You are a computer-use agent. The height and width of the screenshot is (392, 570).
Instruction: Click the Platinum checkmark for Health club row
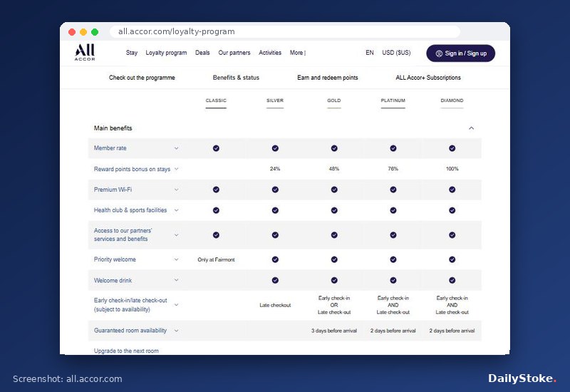[x=393, y=210]
